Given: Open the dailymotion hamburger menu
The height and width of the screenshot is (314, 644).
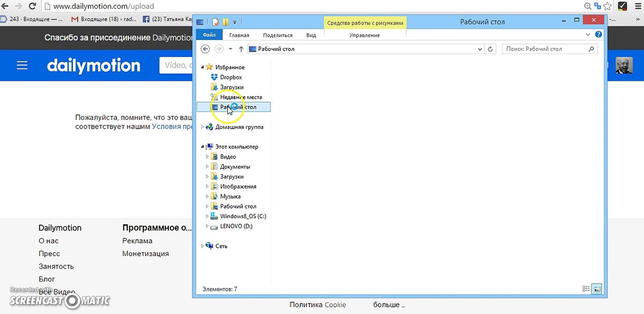Looking at the screenshot, I should click(x=22, y=65).
